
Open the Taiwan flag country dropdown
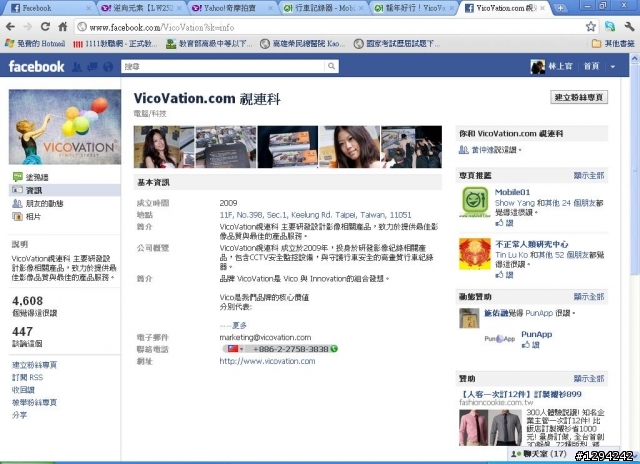click(235, 349)
